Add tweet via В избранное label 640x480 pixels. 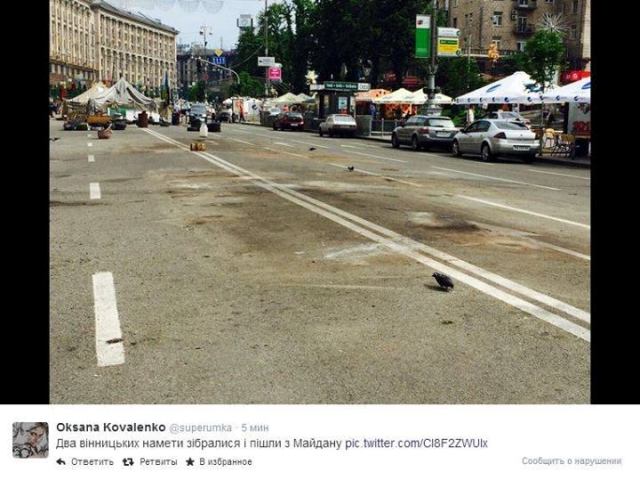point(225,462)
